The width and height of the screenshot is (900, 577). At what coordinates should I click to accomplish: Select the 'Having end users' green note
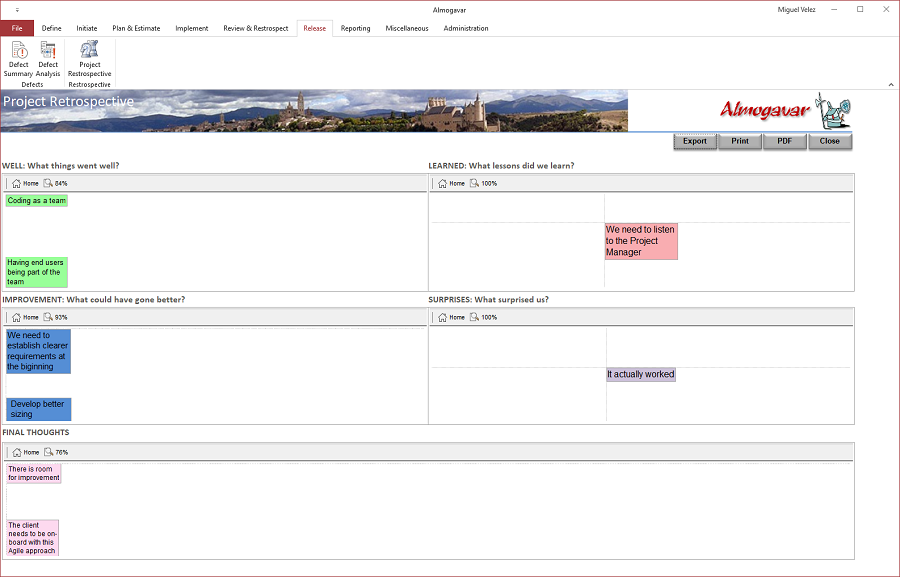pyautogui.click(x=37, y=272)
